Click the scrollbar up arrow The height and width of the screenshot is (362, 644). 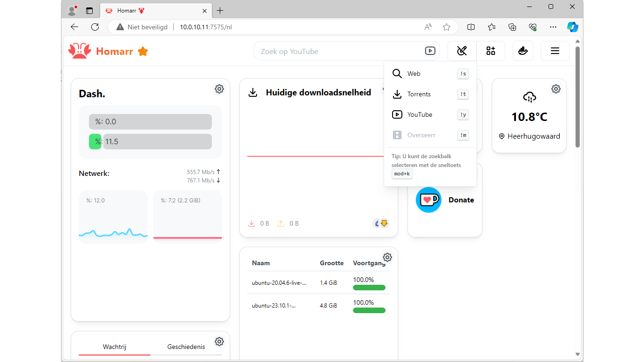[577, 41]
